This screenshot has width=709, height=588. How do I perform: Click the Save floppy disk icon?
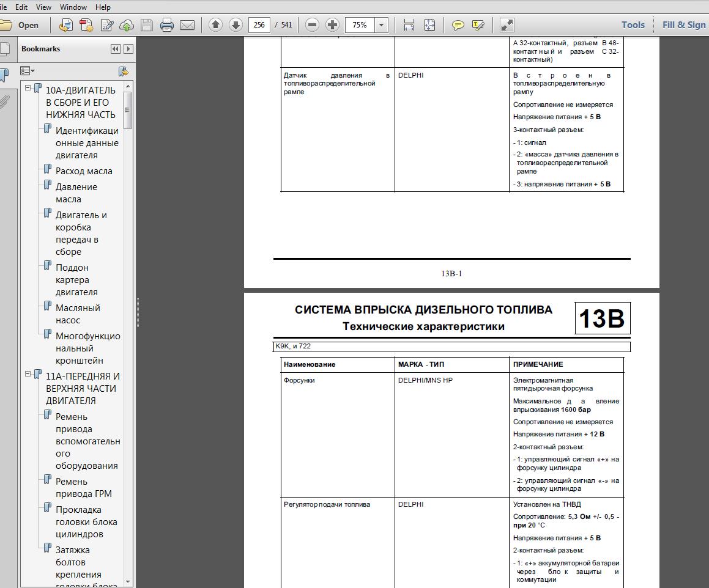point(146,25)
